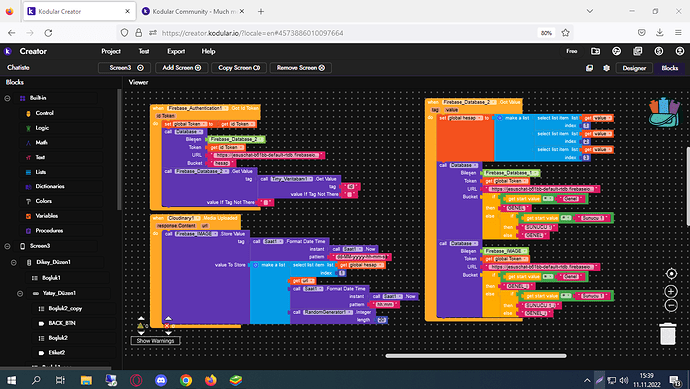Viewport: 690px width, 389px height.
Task: Switch to the Blocks view
Action: coord(669,68)
